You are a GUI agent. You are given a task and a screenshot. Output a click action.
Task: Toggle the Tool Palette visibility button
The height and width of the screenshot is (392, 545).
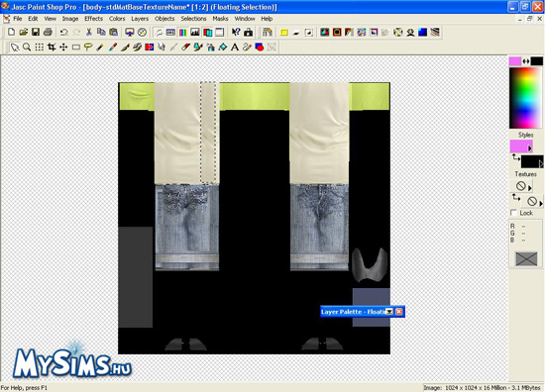pos(159,33)
